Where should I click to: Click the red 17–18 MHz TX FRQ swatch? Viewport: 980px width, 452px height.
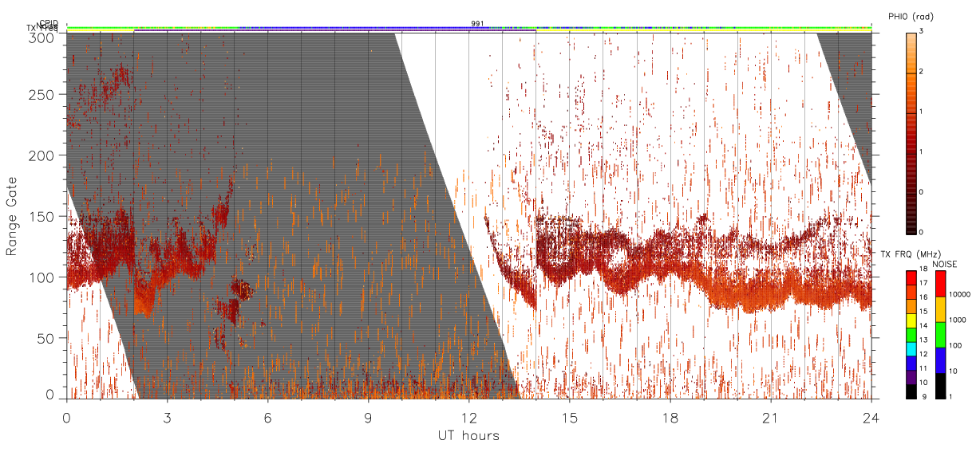(x=911, y=277)
